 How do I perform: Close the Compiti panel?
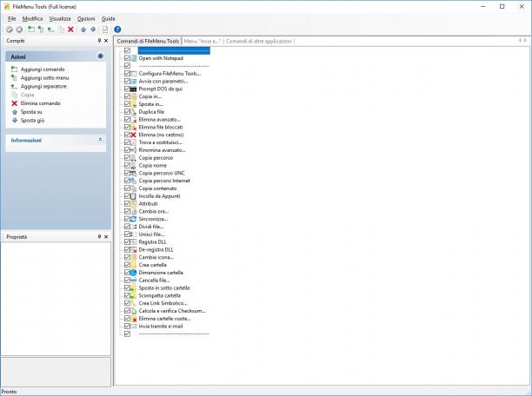(x=106, y=41)
